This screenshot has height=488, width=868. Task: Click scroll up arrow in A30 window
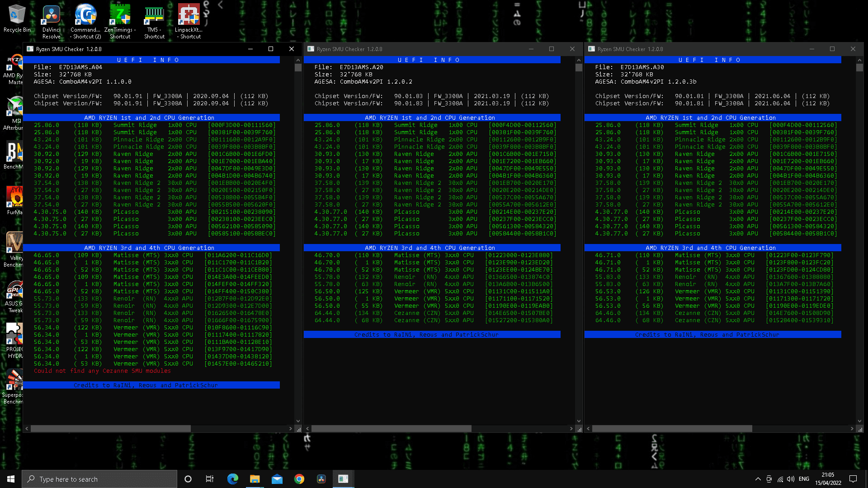coord(859,60)
